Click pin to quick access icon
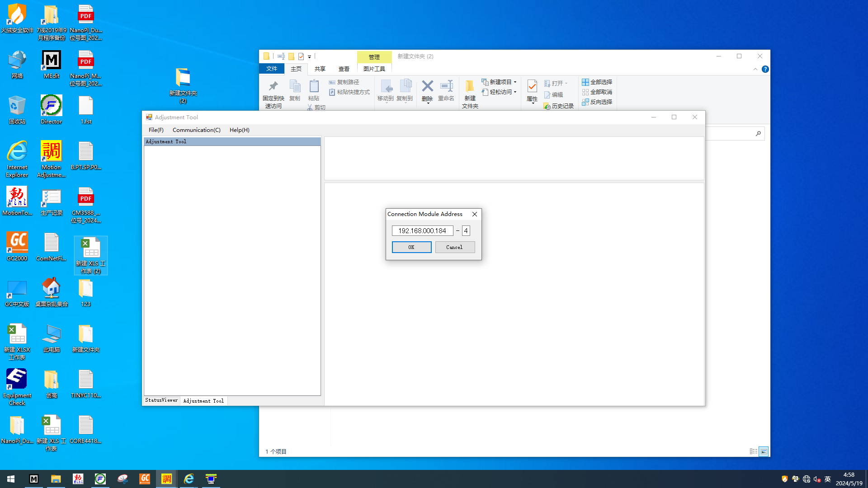868x488 pixels. click(273, 86)
